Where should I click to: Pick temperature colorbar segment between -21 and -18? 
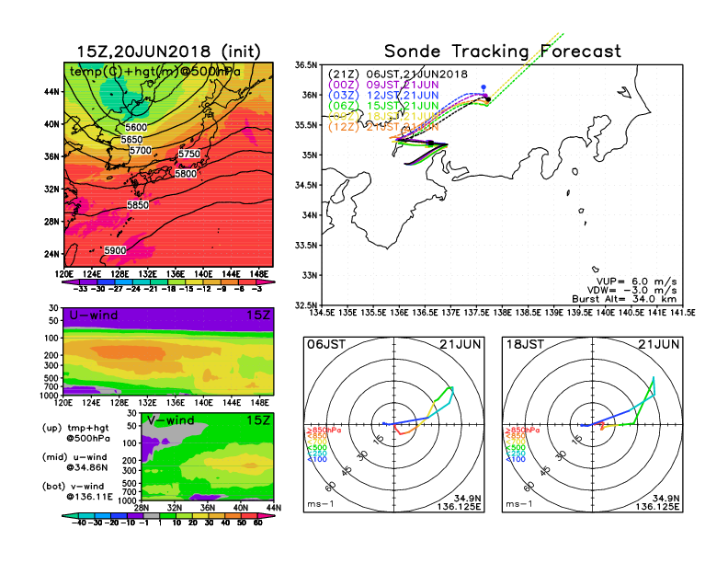(x=159, y=282)
